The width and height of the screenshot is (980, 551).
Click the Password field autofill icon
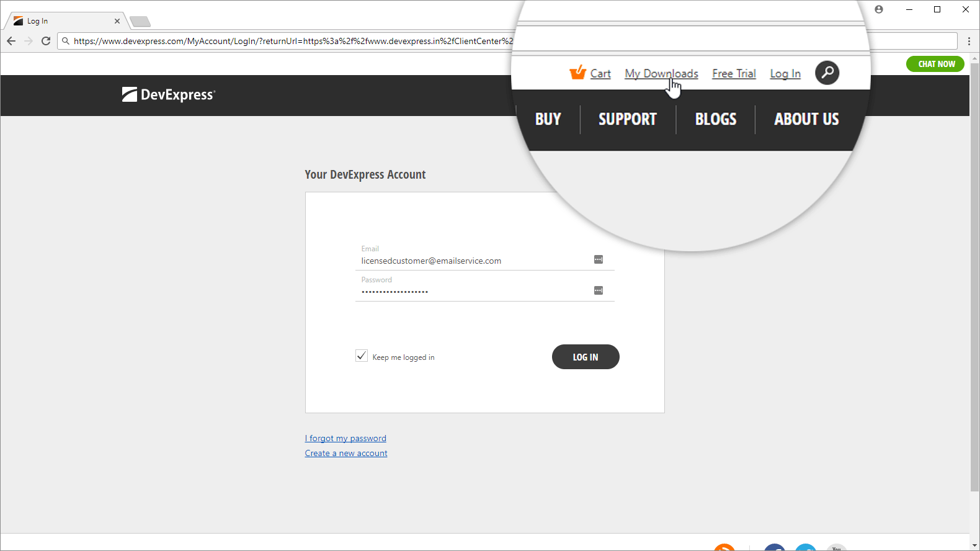coord(599,290)
